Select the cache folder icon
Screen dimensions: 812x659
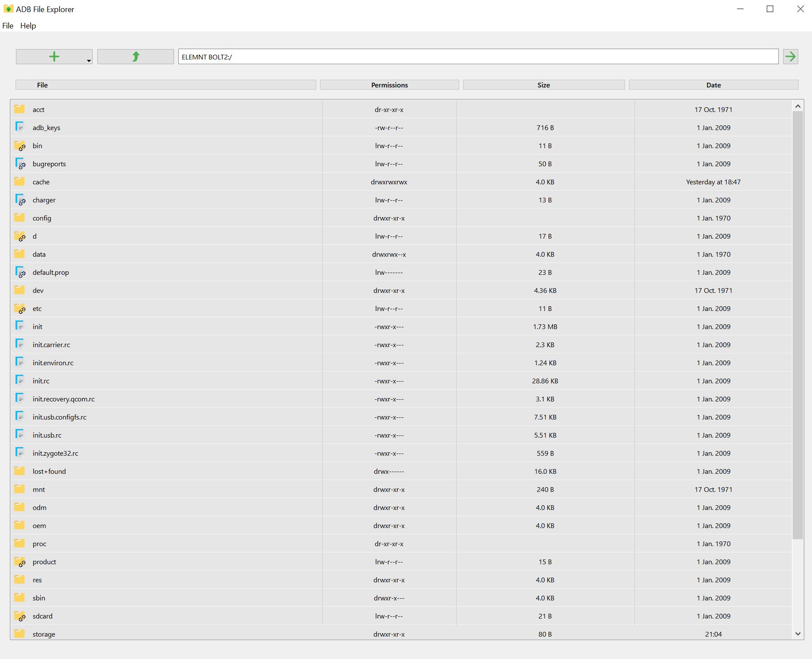coord(19,181)
